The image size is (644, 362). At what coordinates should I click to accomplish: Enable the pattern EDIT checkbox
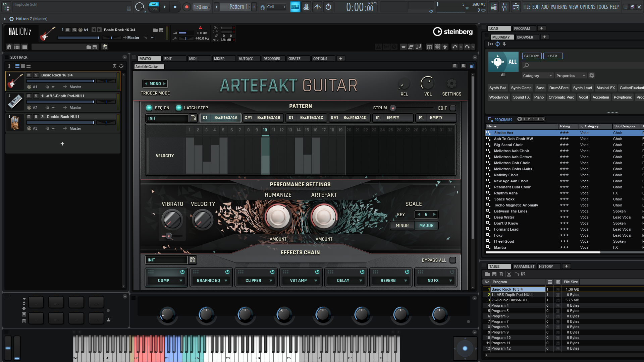point(452,108)
